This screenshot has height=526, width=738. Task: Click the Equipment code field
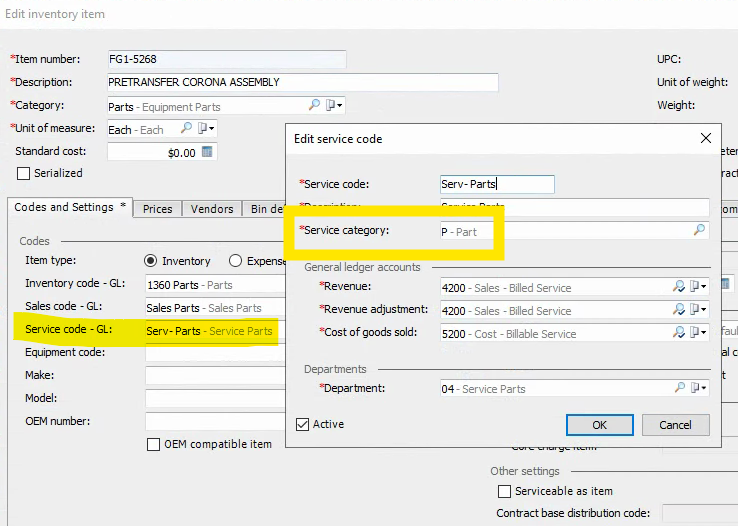[215, 353]
